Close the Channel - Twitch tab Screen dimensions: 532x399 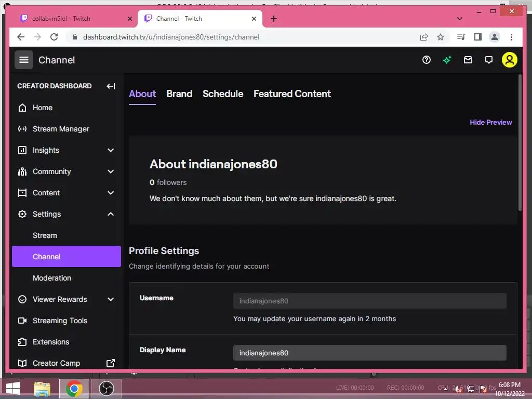[x=254, y=19]
